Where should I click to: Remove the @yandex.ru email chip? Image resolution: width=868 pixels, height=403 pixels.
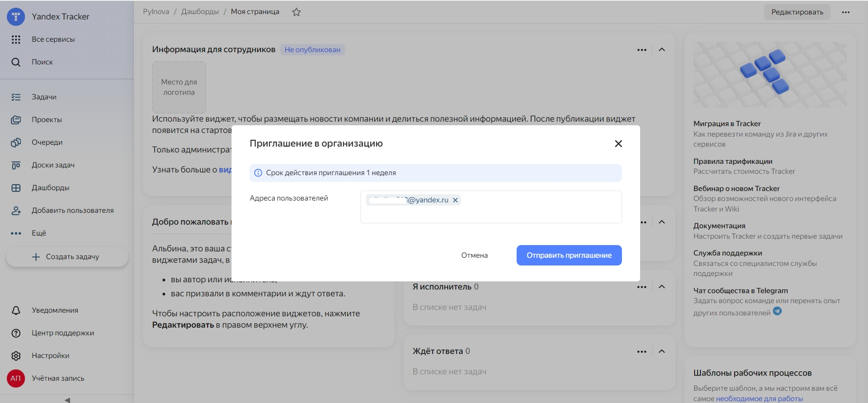(455, 200)
